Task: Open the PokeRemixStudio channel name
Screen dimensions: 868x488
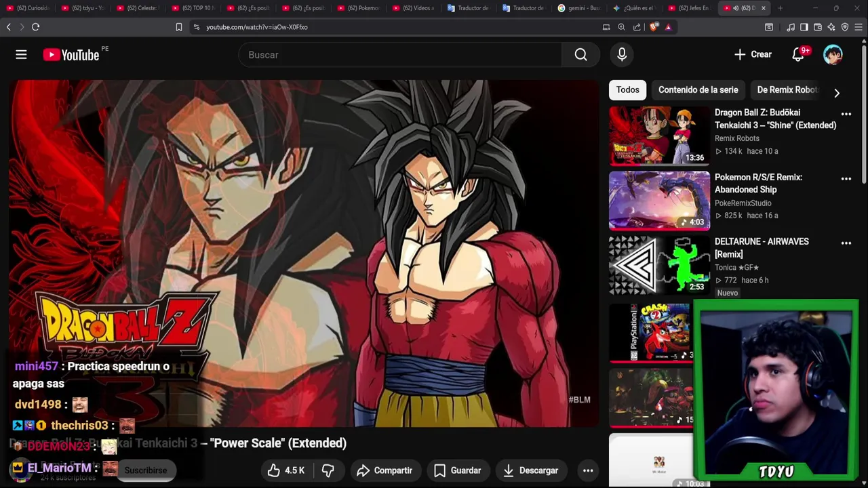Action: [x=743, y=203]
